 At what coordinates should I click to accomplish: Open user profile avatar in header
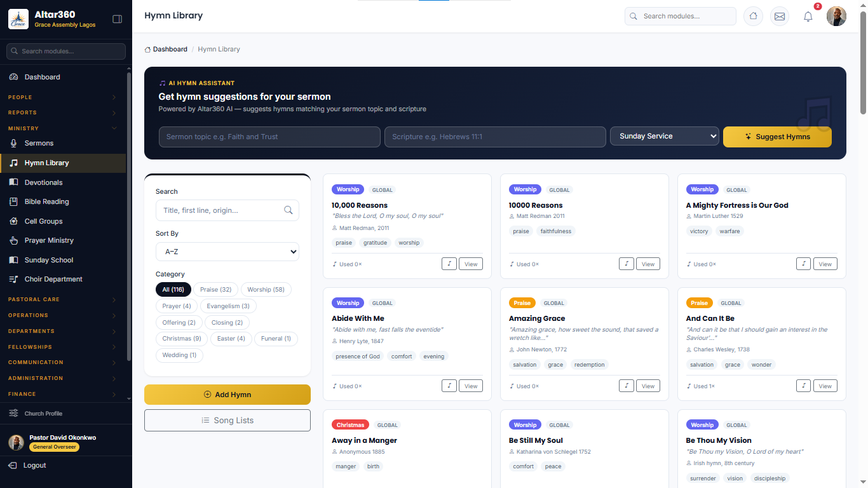pyautogui.click(x=836, y=17)
